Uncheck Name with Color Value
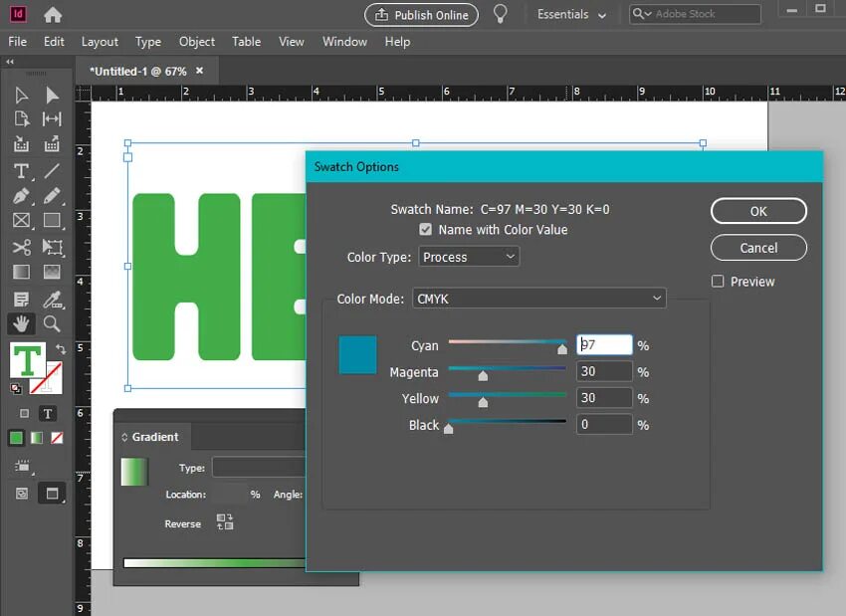 (x=425, y=229)
